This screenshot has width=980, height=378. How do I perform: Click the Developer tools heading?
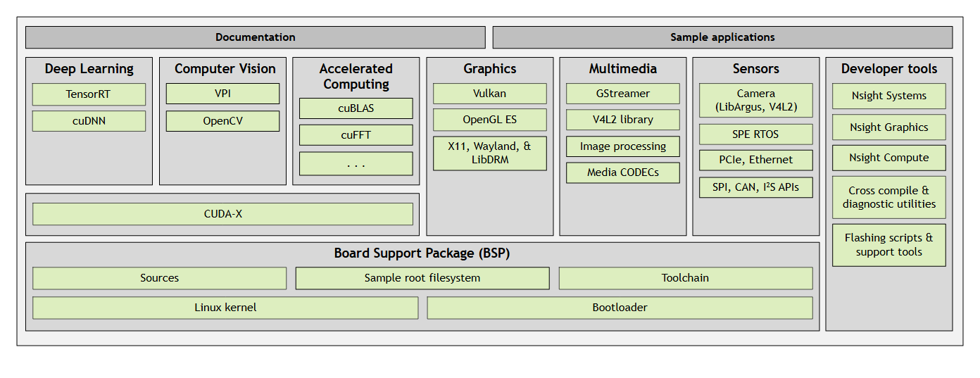(x=889, y=69)
